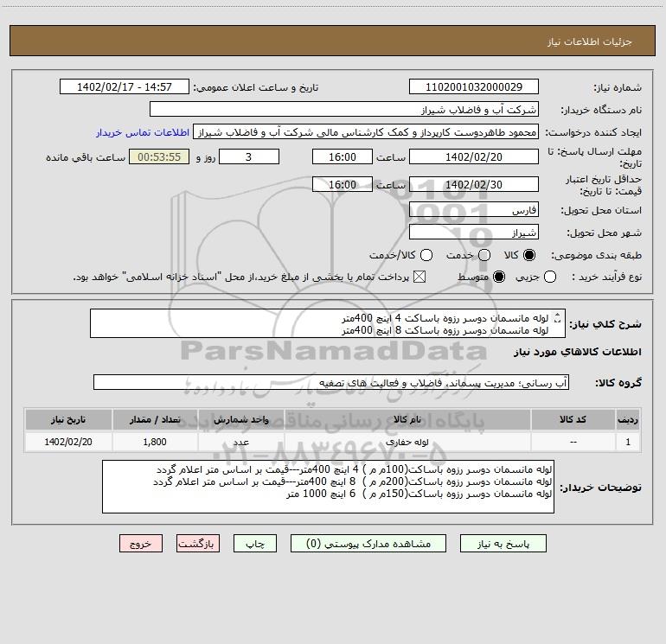Click the price validity hour 16:00 field
Image resolution: width=666 pixels, height=644 pixels.
tap(343, 184)
